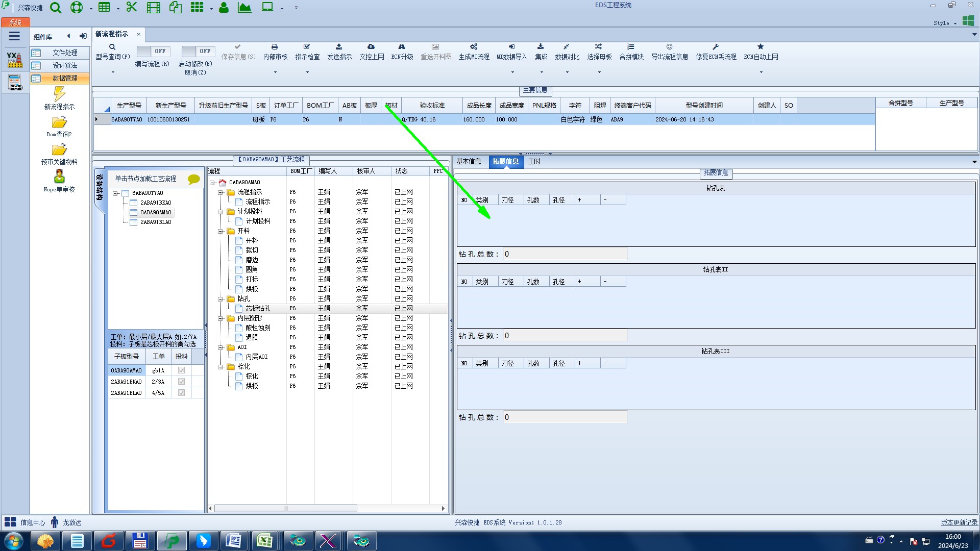
Task: Switch to 拓展信息 tab
Action: click(x=505, y=162)
